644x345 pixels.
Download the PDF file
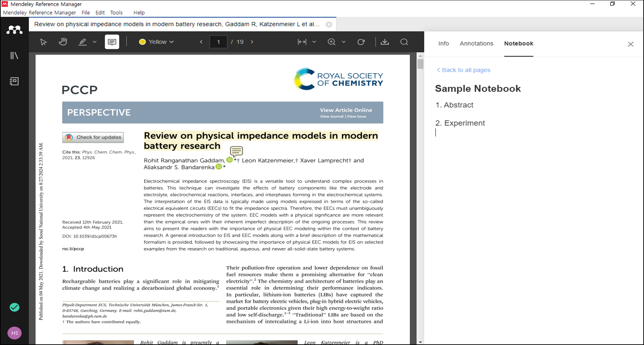tap(385, 42)
